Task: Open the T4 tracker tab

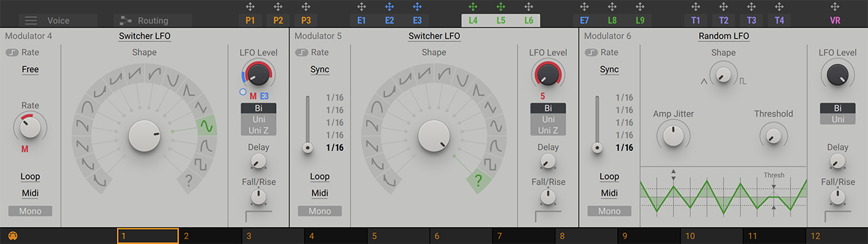Action: click(x=779, y=21)
